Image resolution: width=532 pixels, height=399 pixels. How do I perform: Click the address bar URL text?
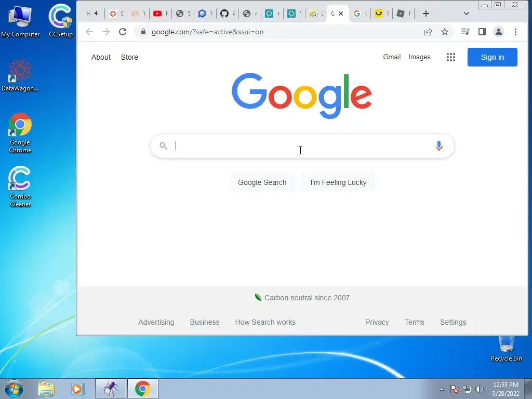(207, 32)
